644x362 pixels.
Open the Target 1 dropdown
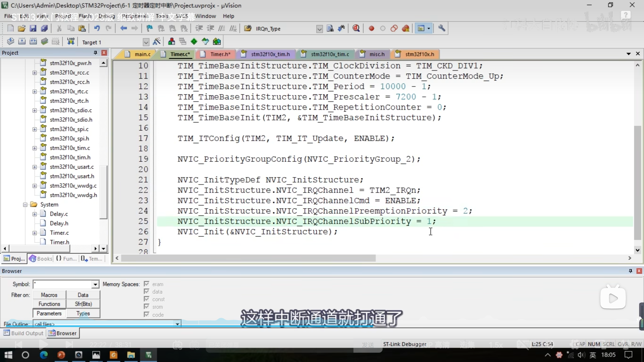(146, 42)
